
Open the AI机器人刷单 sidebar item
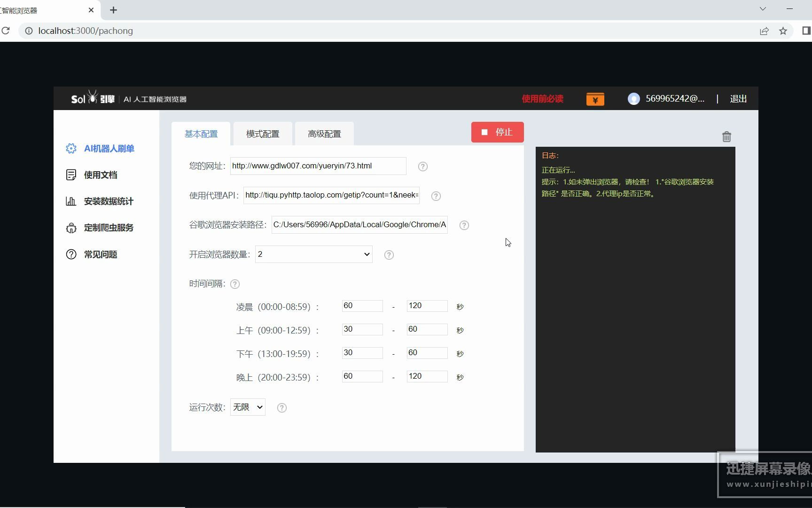pyautogui.click(x=100, y=149)
